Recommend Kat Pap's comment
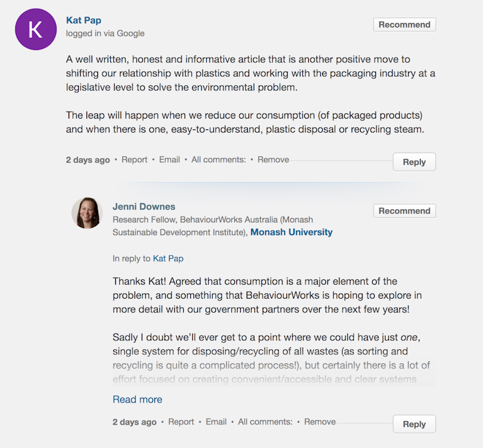 404,25
